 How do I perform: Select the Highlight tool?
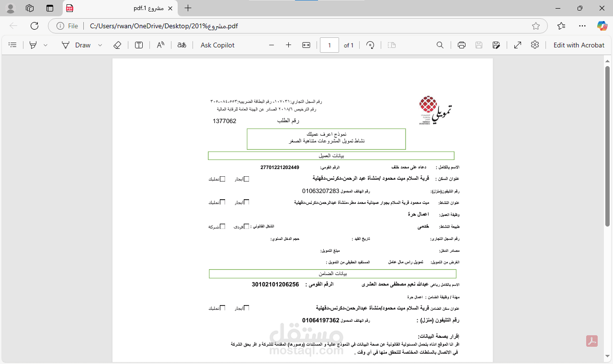(33, 45)
